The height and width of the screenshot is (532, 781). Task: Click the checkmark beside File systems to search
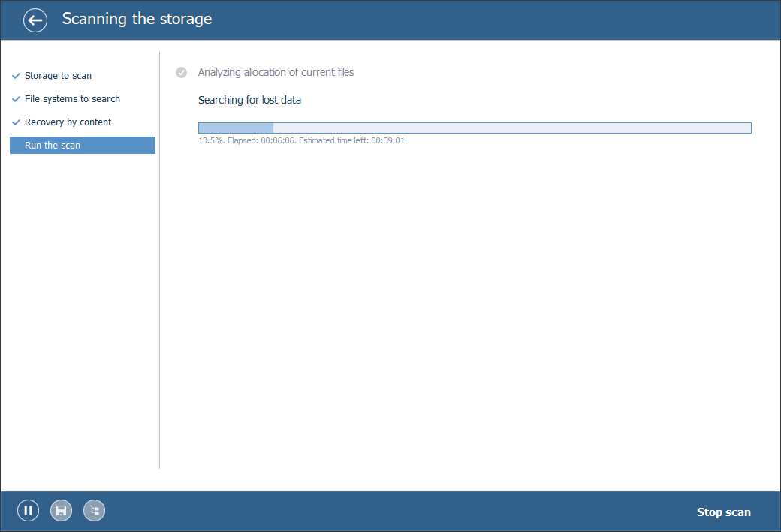(x=16, y=99)
